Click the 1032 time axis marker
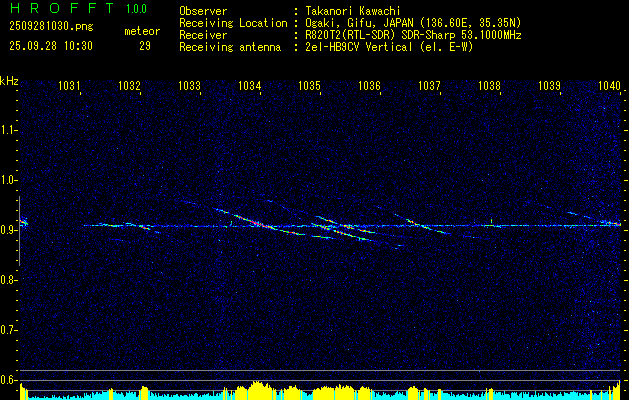 [x=130, y=85]
